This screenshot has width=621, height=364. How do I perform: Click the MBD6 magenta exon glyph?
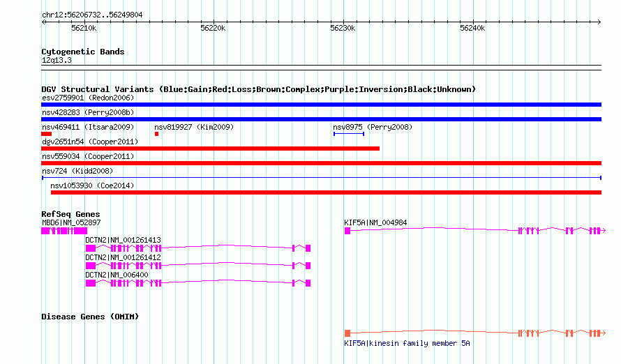(x=64, y=231)
